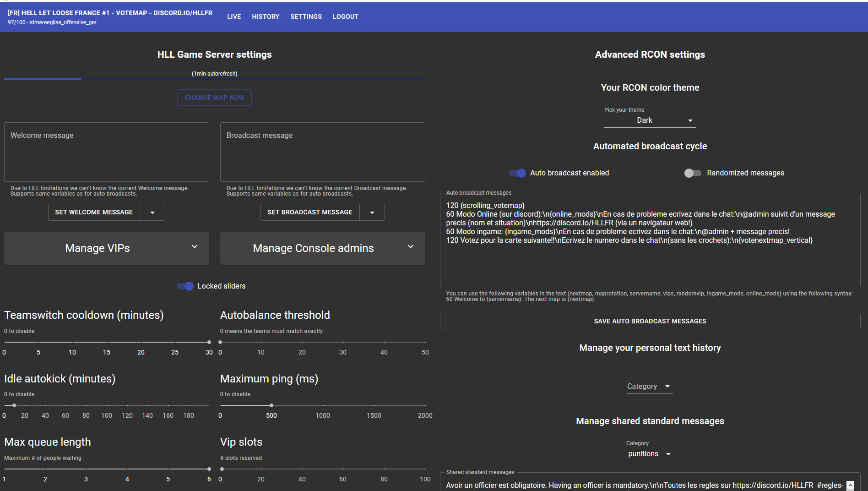The image size is (868, 491).
Task: Open the SETTINGS menu
Action: click(306, 16)
